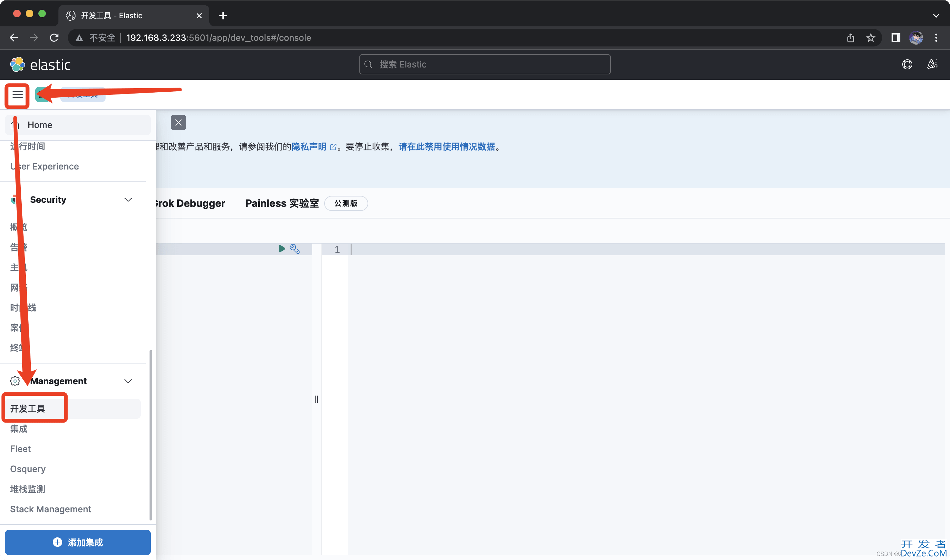Click the 添加集成 button
This screenshot has width=950, height=560.
coord(78,542)
